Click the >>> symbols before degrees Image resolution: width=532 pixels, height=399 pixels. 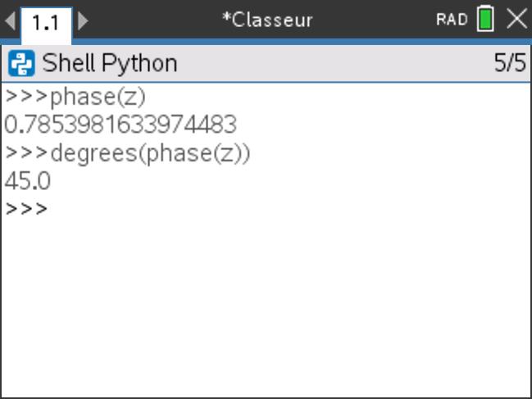tap(25, 153)
